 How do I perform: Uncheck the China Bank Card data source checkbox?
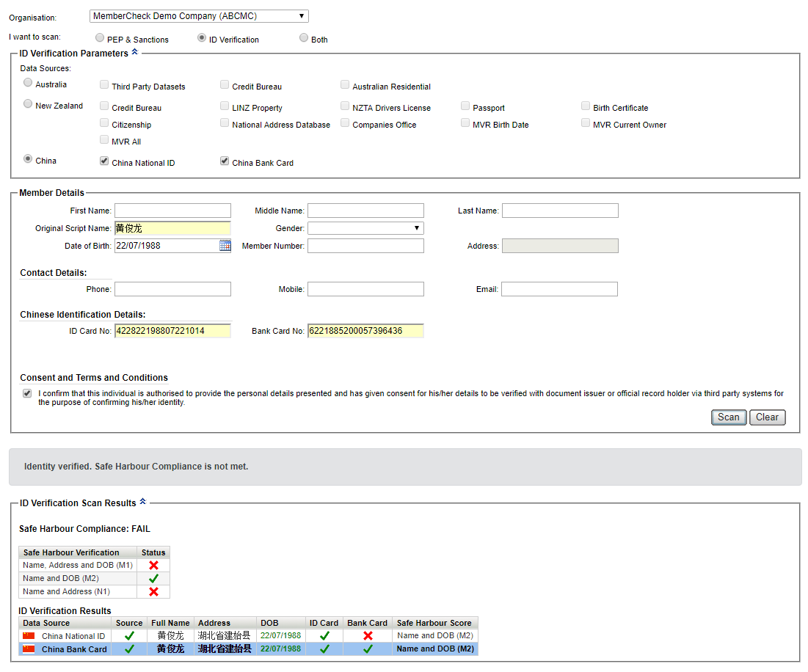[x=225, y=161]
